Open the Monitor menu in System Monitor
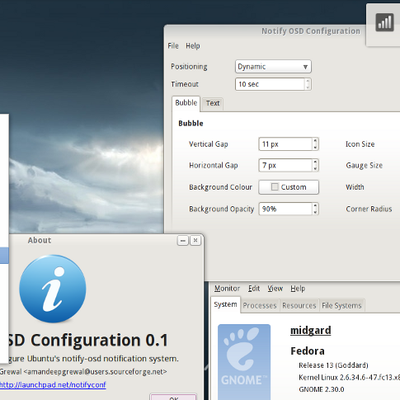Screen dimensions: 400x400 227,288
